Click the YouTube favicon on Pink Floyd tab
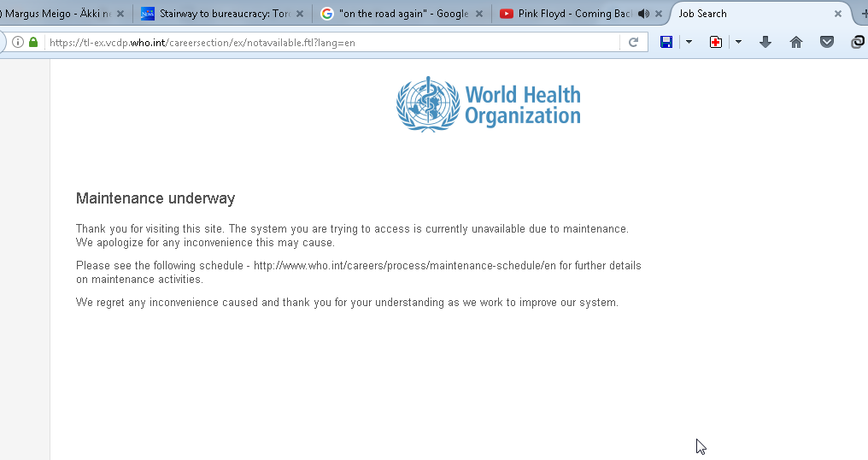This screenshot has width=868, height=460. click(x=506, y=14)
